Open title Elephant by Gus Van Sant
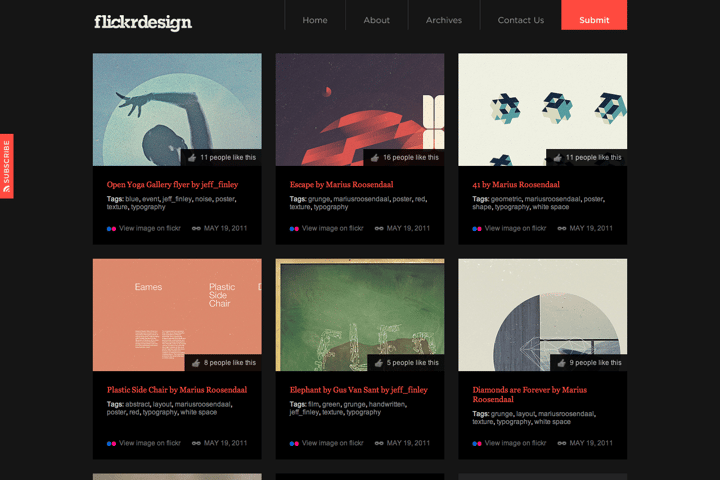 358,390
